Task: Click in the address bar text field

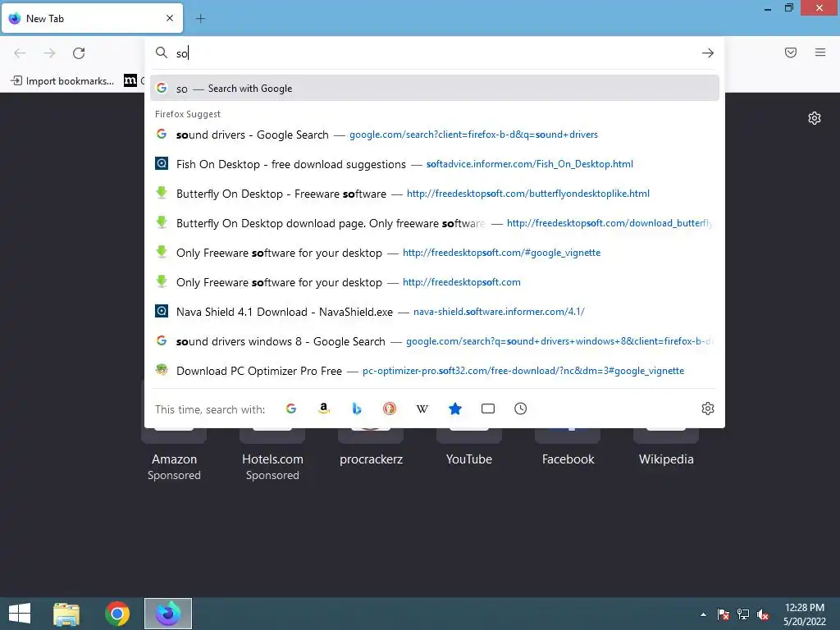Action: tap(435, 53)
